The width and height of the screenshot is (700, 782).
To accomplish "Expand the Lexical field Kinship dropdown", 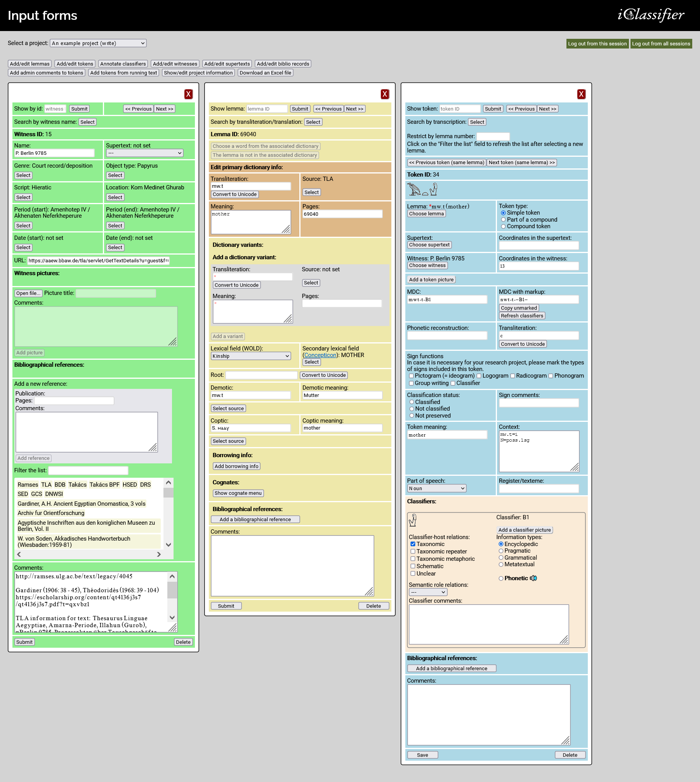I will pyautogui.click(x=250, y=356).
